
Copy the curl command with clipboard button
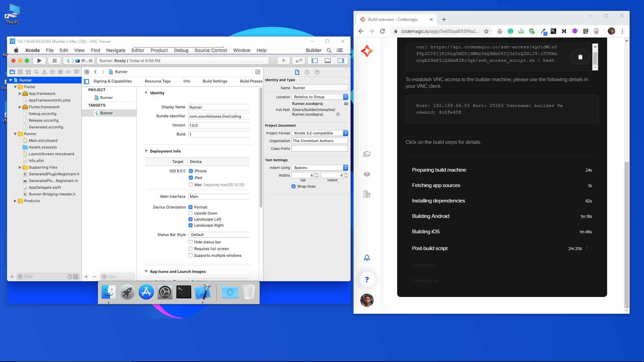tap(580, 57)
